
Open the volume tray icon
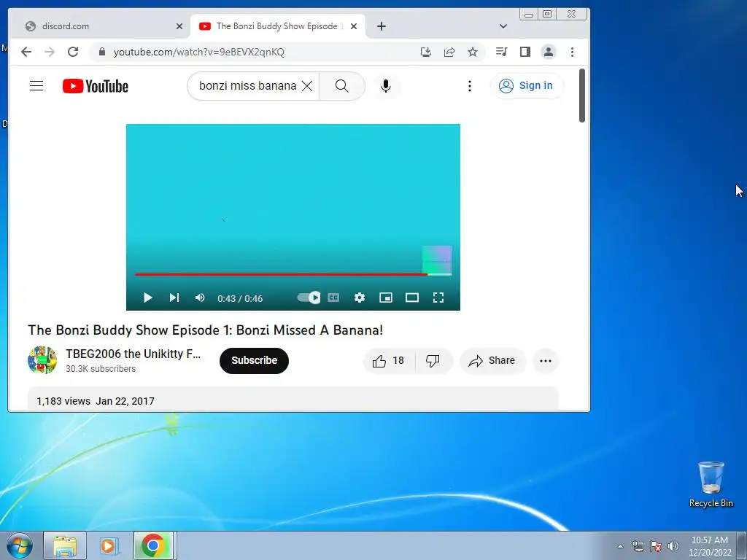click(673, 546)
